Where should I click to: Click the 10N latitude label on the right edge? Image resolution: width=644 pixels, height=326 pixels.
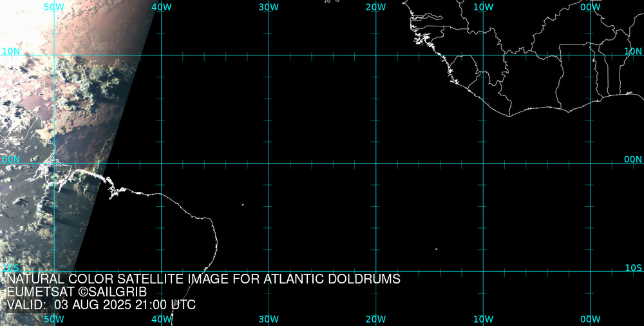pos(633,51)
